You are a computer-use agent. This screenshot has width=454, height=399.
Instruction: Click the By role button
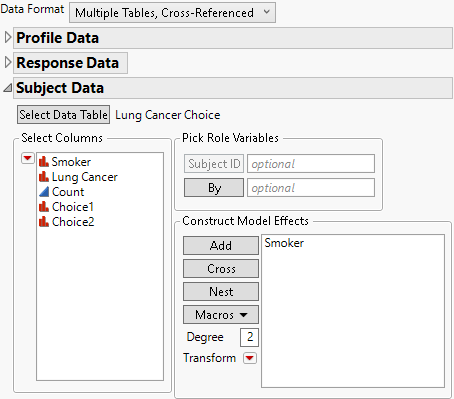(214, 188)
